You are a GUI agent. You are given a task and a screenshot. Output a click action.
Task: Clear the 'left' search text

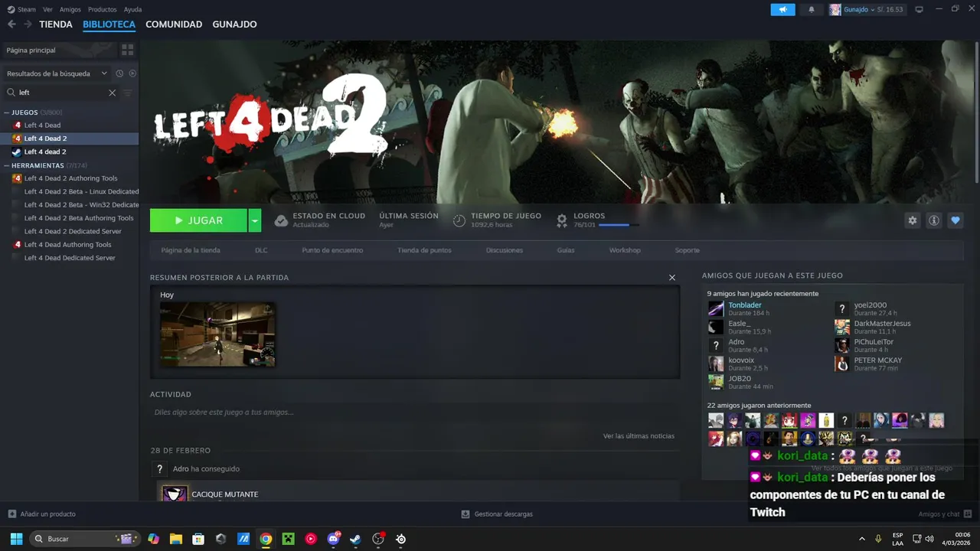click(x=112, y=93)
